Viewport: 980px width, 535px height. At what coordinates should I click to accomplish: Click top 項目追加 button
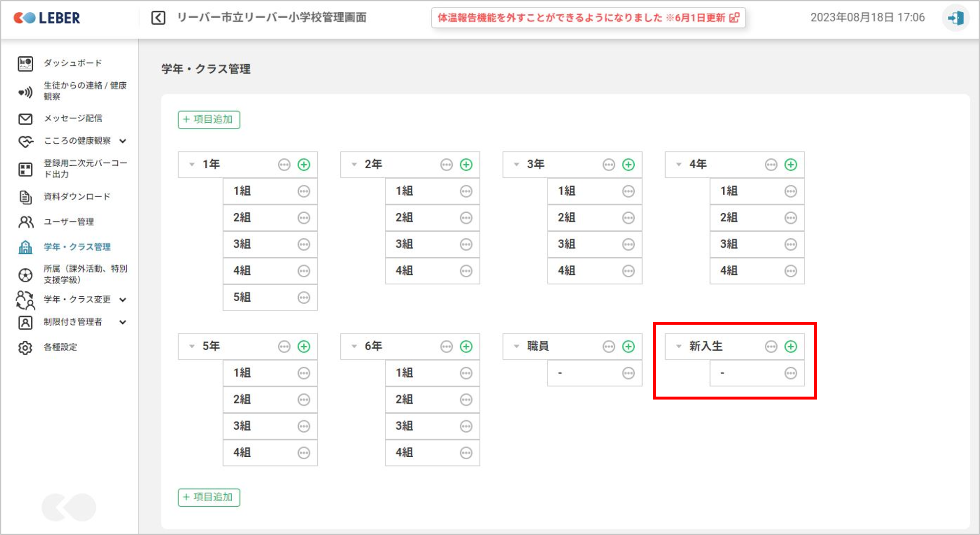209,119
